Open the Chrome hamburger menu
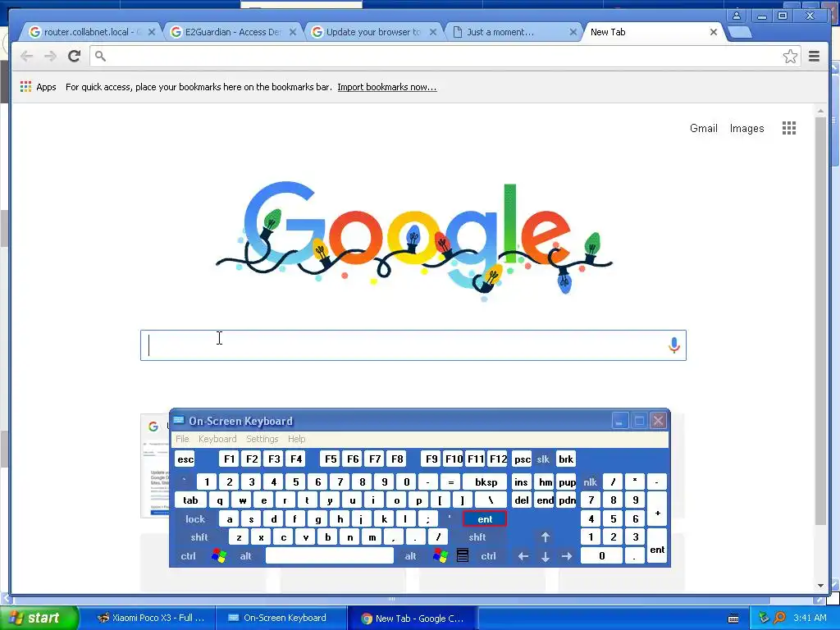The width and height of the screenshot is (840, 630). point(814,56)
